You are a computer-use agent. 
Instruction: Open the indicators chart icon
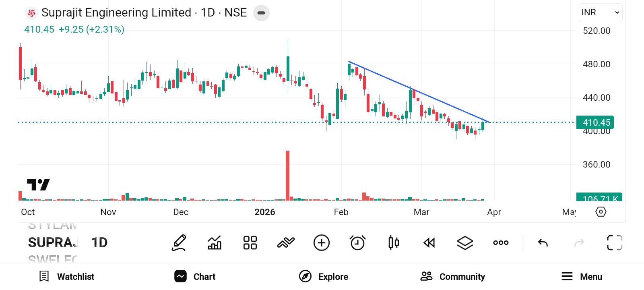tap(215, 243)
